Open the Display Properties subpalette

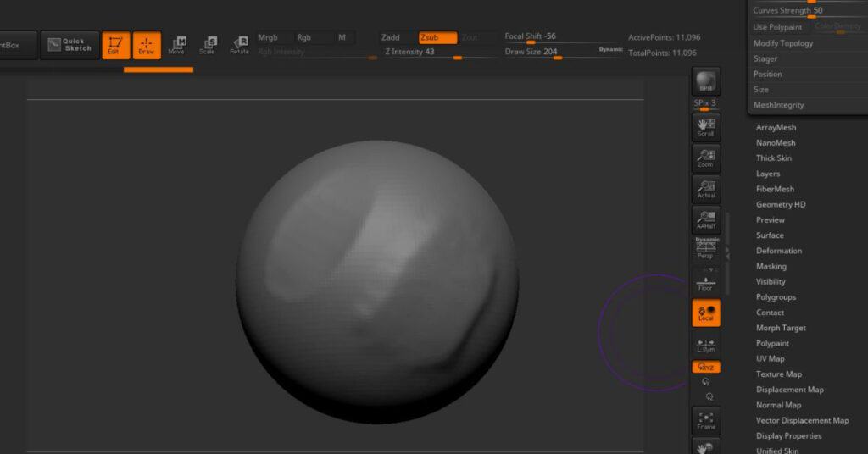click(x=789, y=436)
